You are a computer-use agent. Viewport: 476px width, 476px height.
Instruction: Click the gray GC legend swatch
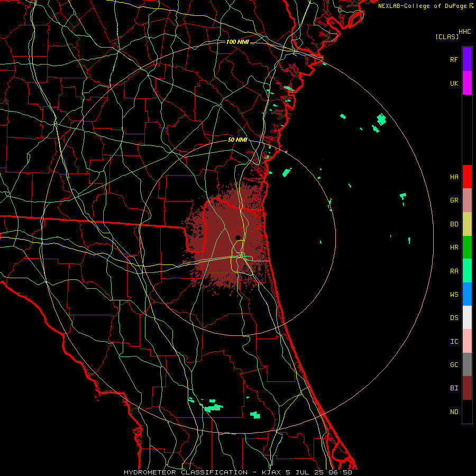coord(467,364)
